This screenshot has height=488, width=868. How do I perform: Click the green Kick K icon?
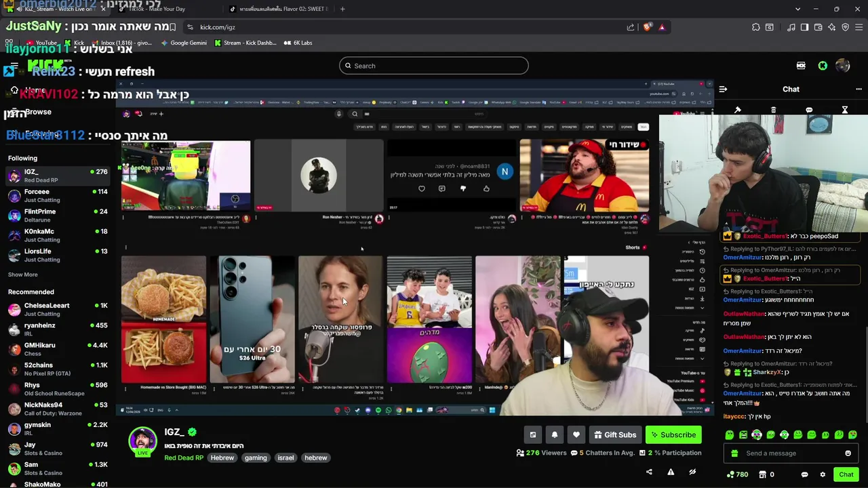(823, 66)
